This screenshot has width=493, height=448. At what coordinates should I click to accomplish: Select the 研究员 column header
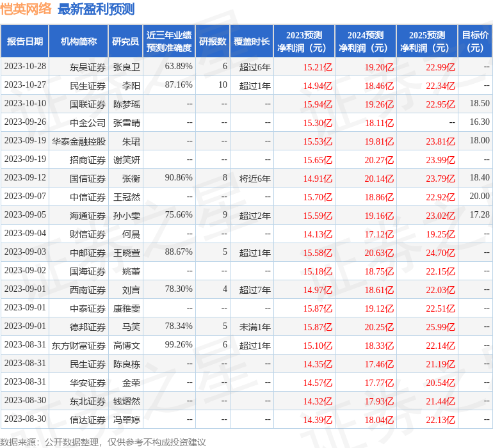click(x=125, y=41)
